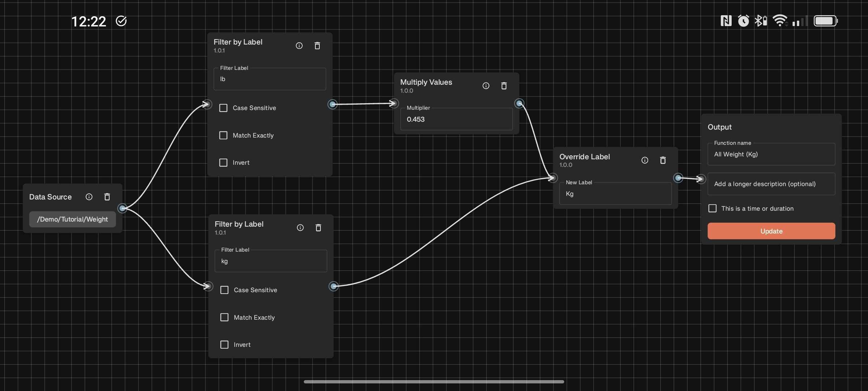This screenshot has height=391, width=868.
Task: Select the /Demo/Tutorial/Weight path field
Action: click(72, 219)
